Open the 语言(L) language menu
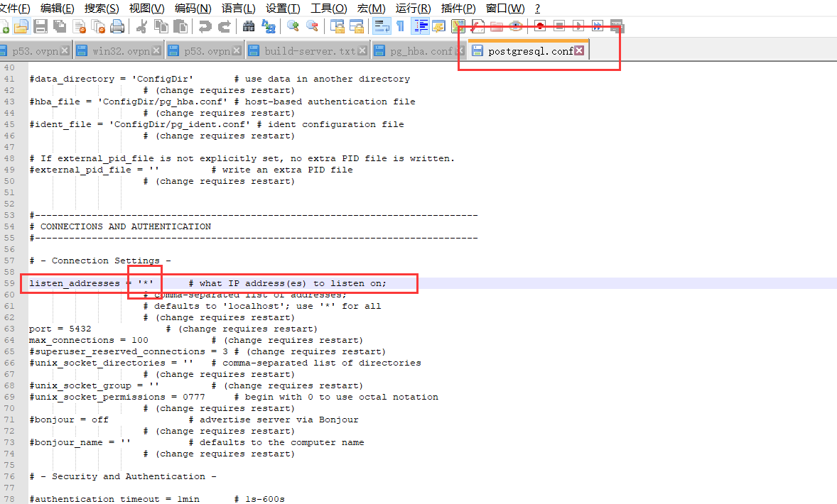 click(238, 9)
